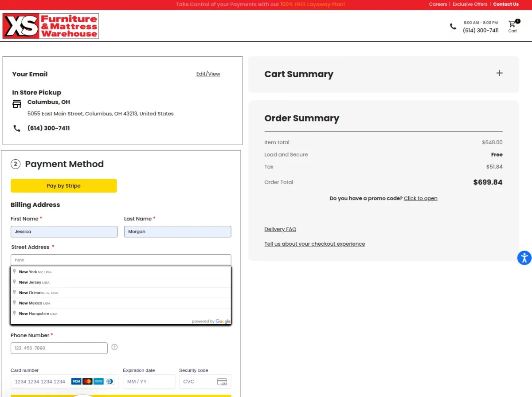
Task: Click the Visa logo in card number field
Action: 75,381
